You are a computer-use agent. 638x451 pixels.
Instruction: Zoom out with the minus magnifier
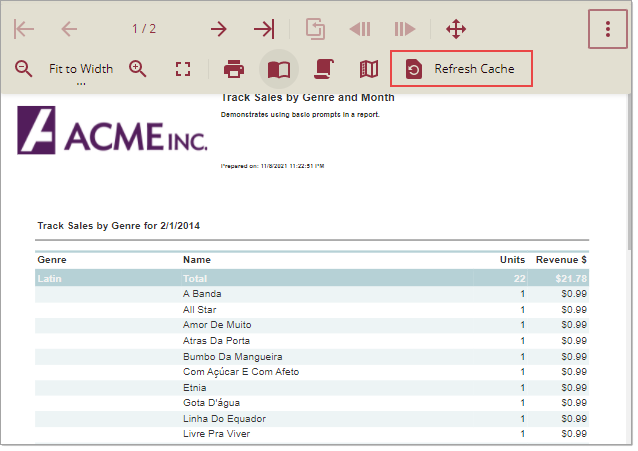23,68
